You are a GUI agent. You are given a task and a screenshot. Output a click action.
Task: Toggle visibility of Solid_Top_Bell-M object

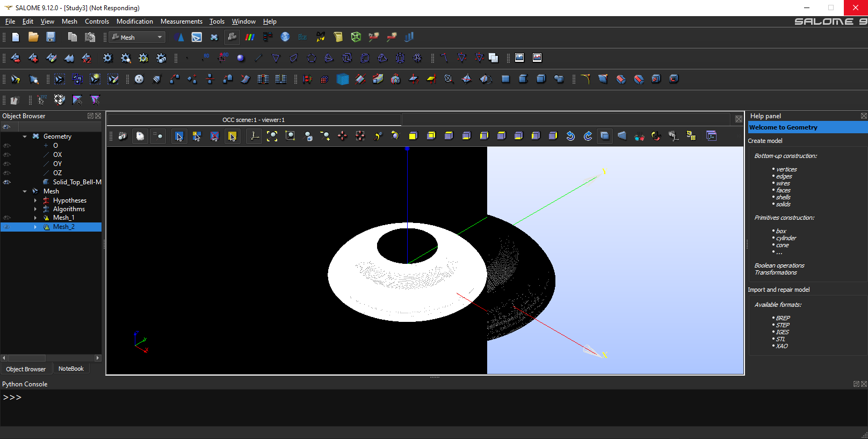pos(7,182)
